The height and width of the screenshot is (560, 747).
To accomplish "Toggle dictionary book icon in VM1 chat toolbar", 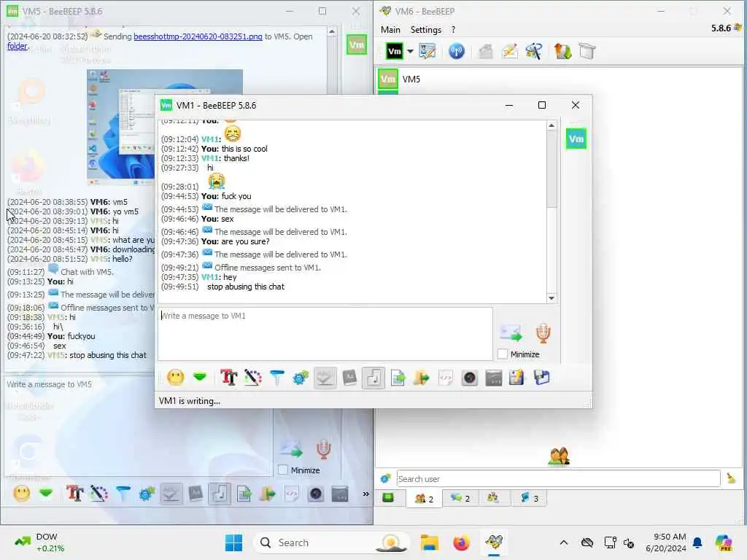I will 349,378.
